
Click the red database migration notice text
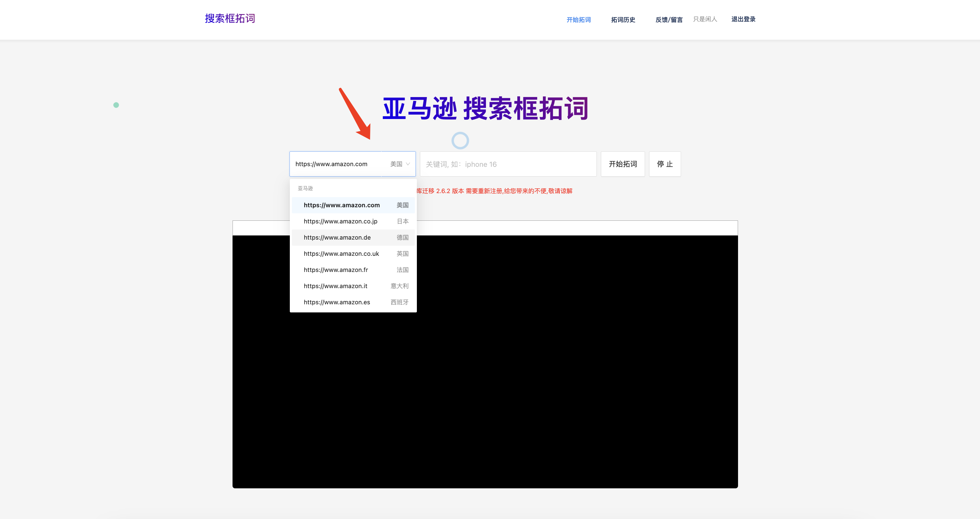pyautogui.click(x=495, y=191)
